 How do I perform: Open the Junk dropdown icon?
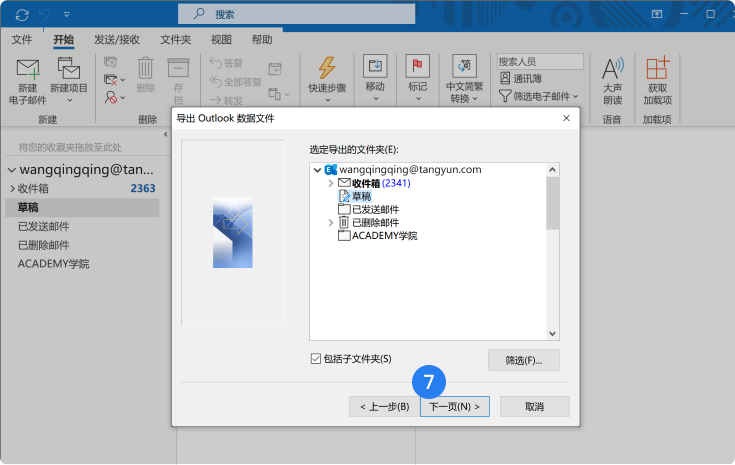(114, 98)
